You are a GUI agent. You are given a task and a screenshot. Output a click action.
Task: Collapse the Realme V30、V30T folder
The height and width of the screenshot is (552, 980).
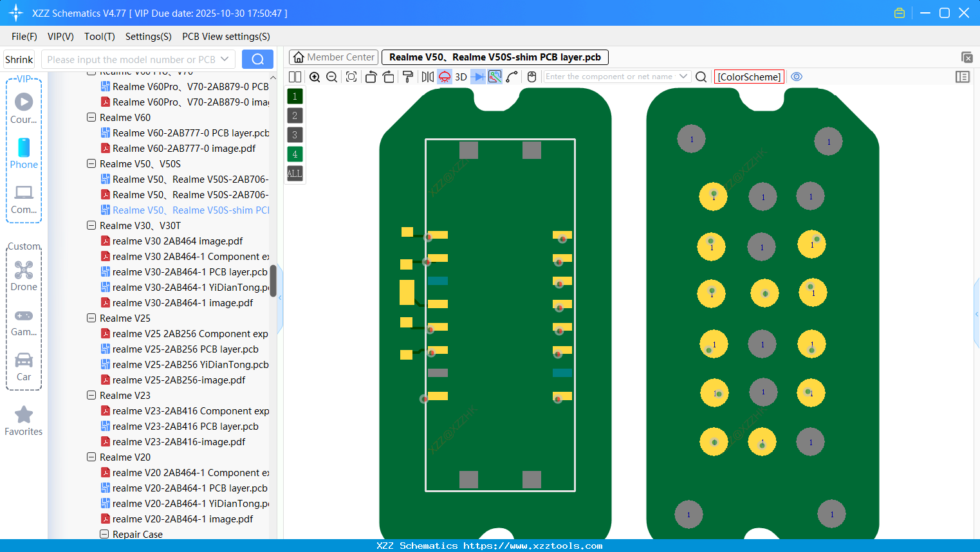point(91,226)
